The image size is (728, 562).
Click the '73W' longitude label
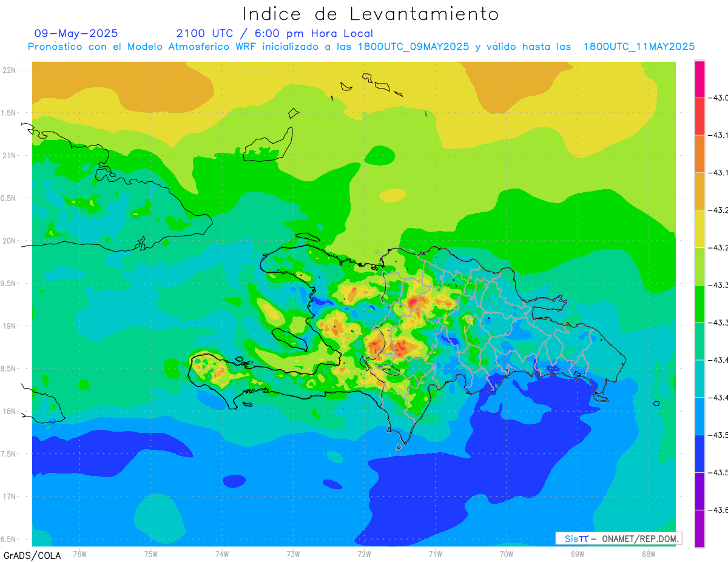293,554
